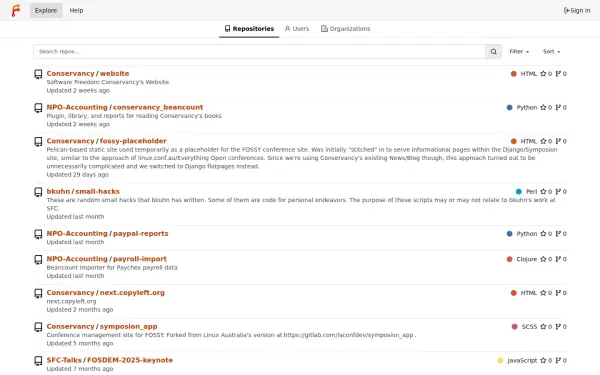Click repo icon beside fossy-placeholder
The image size is (600, 375).
click(x=38, y=141)
